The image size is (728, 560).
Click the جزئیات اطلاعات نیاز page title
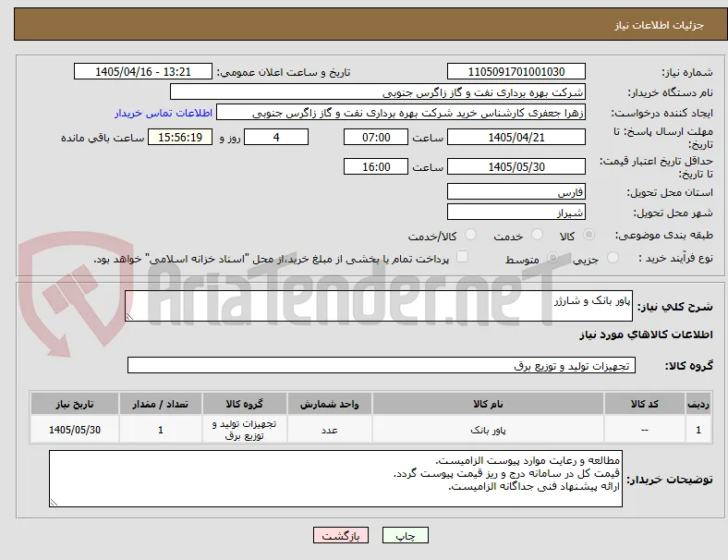click(660, 25)
